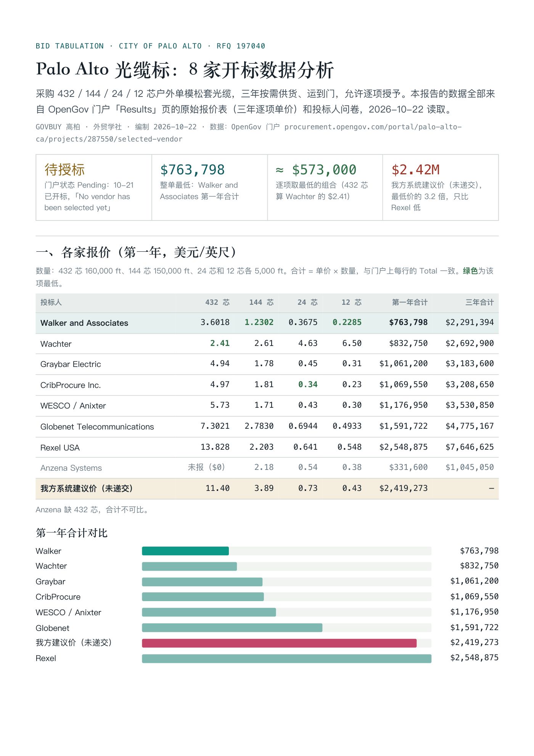Select the title "Palo Alto 光缆标：8 家开标数据分析"
Viewport: 534px width, 756px height.
(x=185, y=70)
